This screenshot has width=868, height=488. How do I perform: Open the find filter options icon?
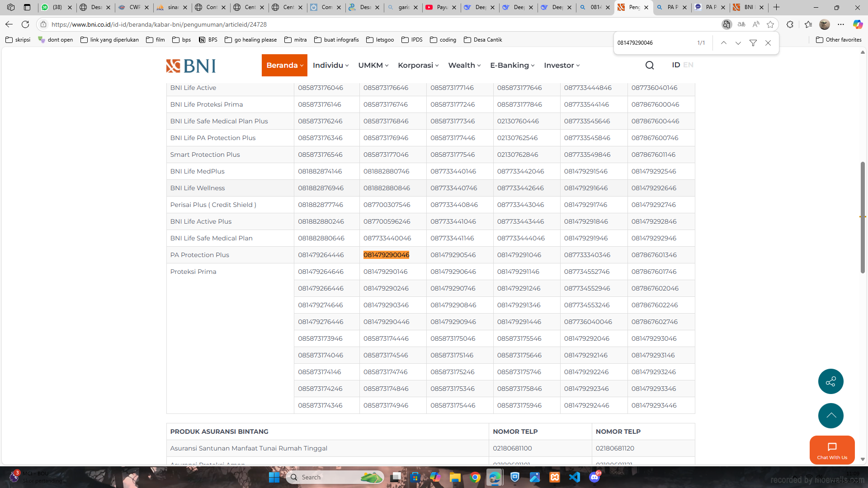753,43
